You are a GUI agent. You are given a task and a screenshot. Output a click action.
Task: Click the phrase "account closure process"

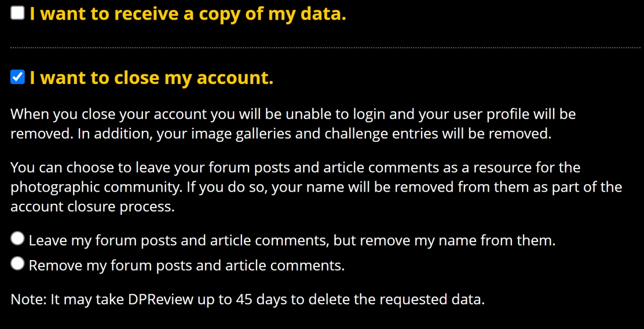coord(92,207)
